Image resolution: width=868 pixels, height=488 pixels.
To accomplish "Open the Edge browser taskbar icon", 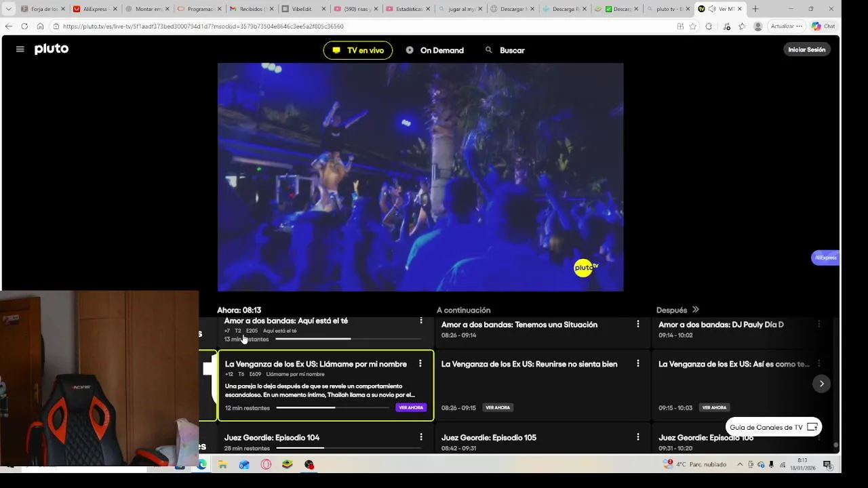I will tap(202, 464).
